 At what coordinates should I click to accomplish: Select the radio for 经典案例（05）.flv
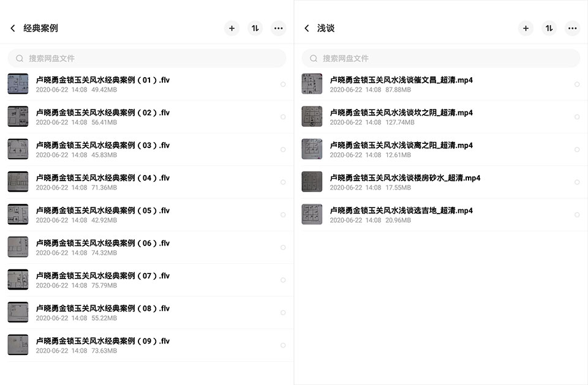pos(283,215)
